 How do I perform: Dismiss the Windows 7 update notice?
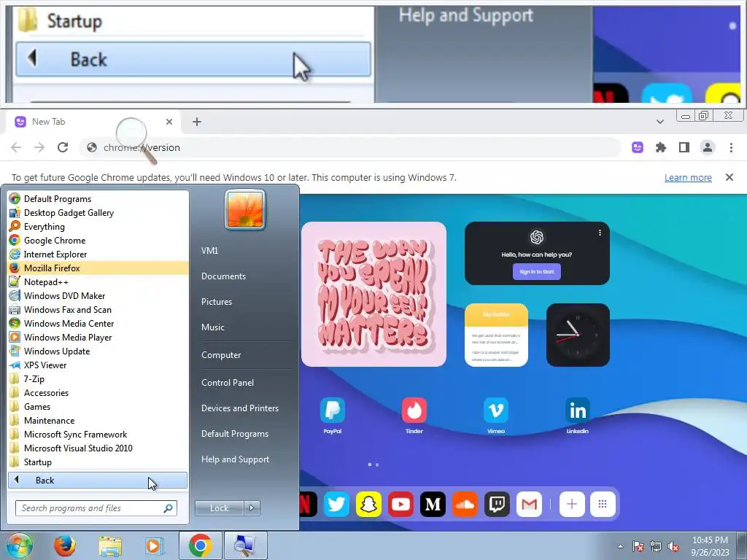click(729, 177)
